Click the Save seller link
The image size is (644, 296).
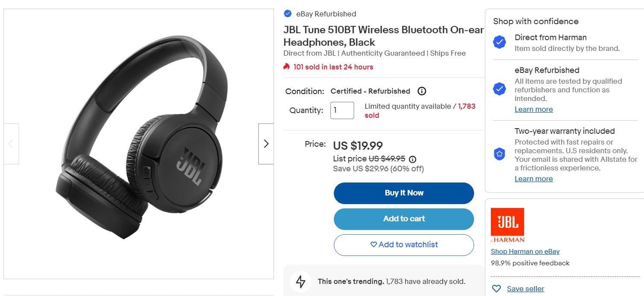[x=525, y=289]
